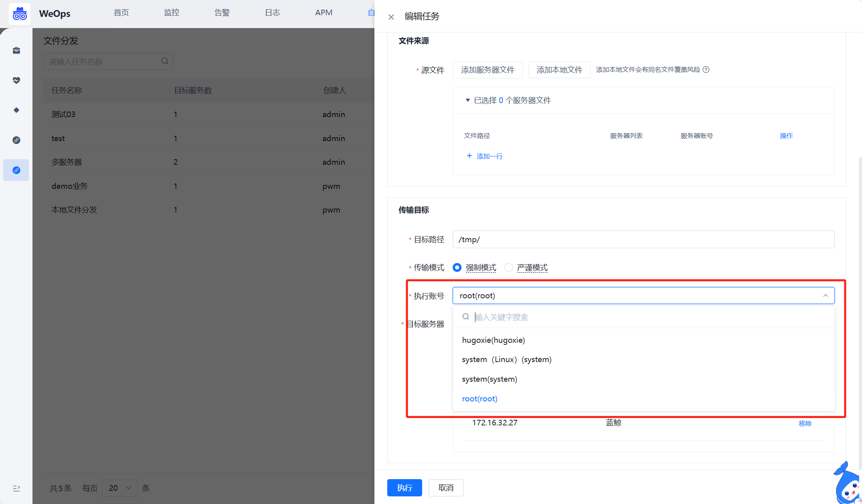
Task: Click the demo业务 task row
Action: [209, 186]
